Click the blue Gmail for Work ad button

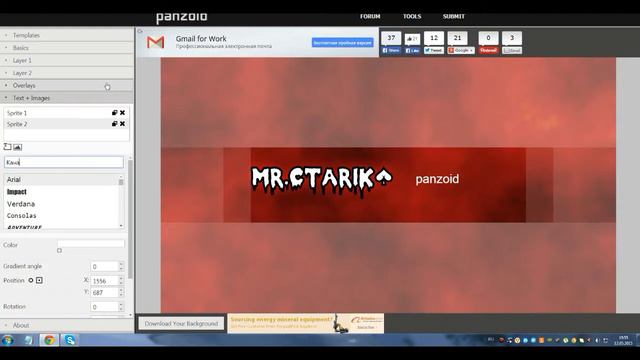point(342,42)
